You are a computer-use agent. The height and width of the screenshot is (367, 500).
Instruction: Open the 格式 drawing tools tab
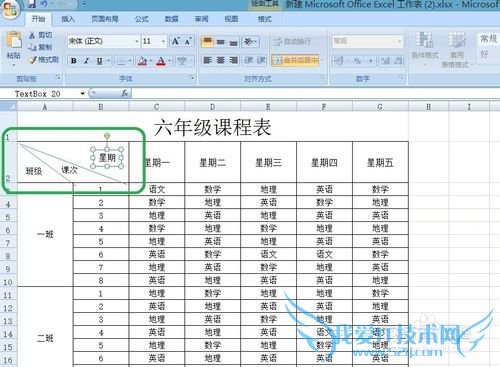pyautogui.click(x=264, y=19)
